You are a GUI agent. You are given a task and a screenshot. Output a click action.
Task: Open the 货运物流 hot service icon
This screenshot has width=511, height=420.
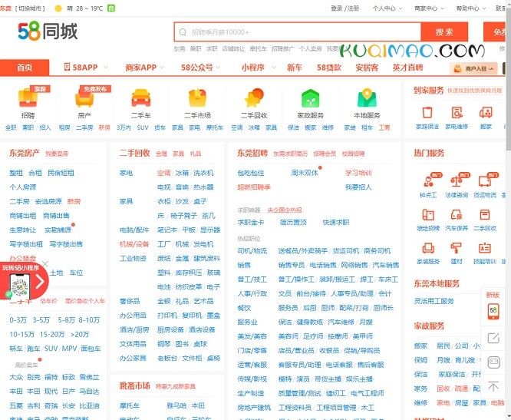(485, 180)
